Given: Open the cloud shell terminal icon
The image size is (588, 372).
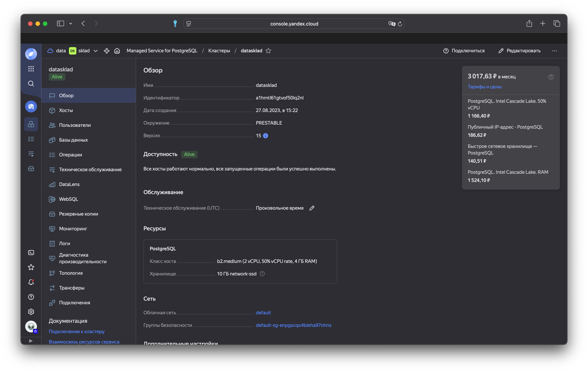Looking at the screenshot, I should 31,252.
